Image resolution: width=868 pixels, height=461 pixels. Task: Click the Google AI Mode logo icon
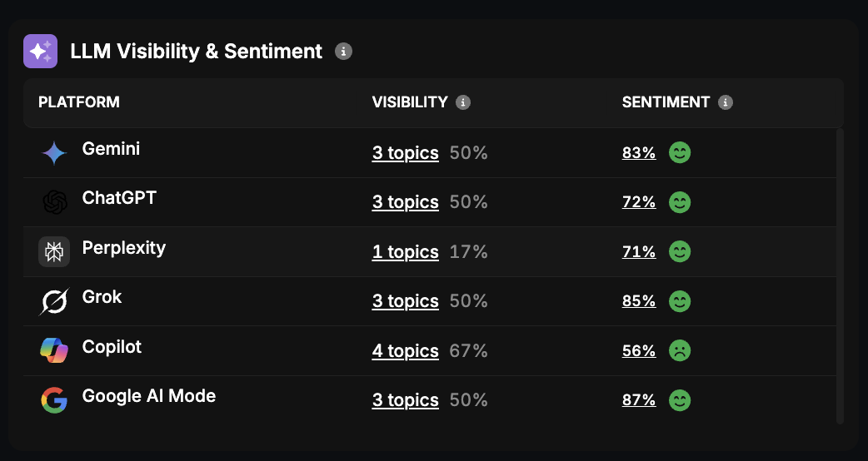(54, 400)
